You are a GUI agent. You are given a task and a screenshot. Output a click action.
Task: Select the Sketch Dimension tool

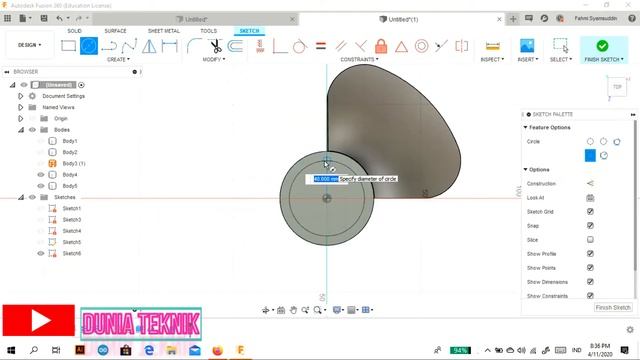169,46
